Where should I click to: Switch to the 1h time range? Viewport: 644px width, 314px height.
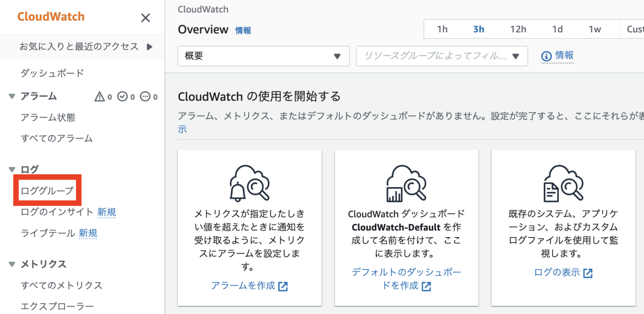[442, 29]
